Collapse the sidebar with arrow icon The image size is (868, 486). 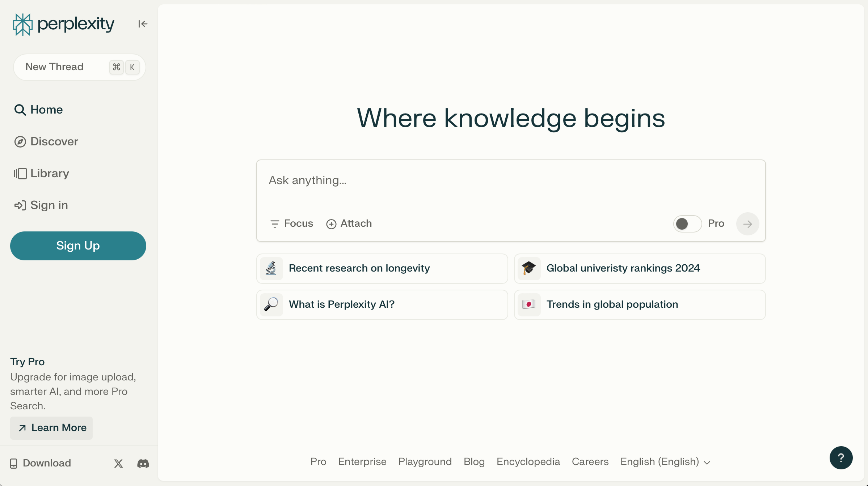pos(143,24)
